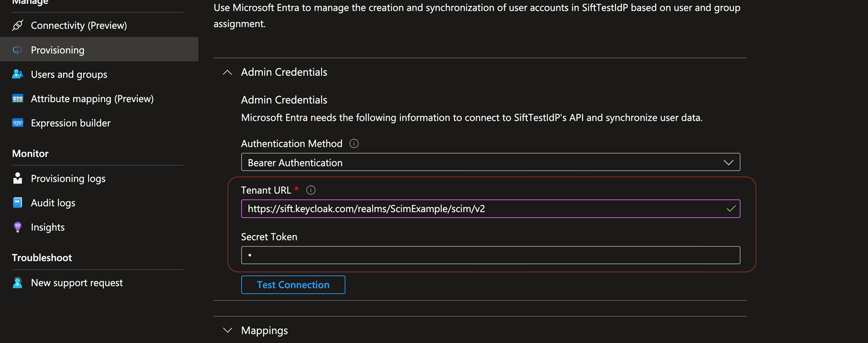Expand the Mappings section

[227, 330]
